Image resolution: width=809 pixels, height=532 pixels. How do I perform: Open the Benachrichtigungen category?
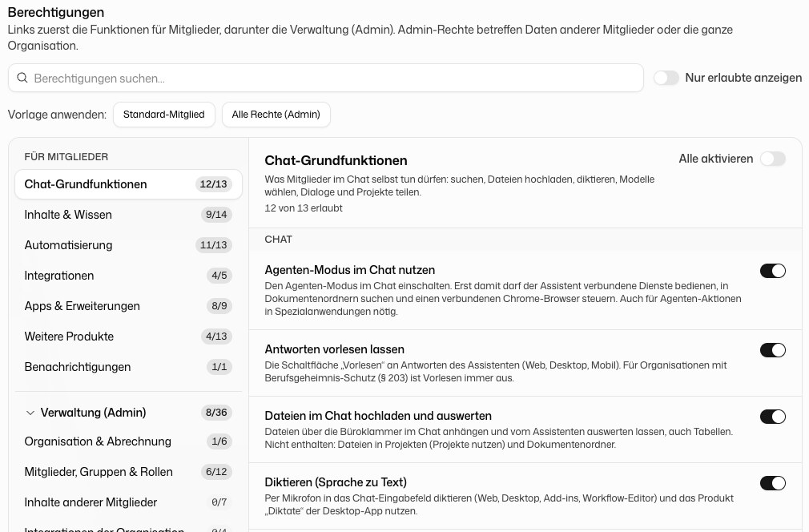pyautogui.click(x=128, y=367)
